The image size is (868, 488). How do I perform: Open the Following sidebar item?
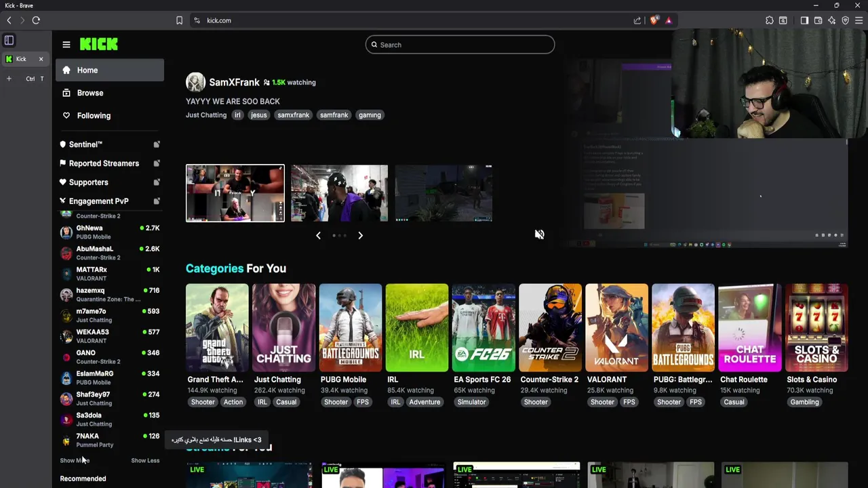(x=110, y=116)
